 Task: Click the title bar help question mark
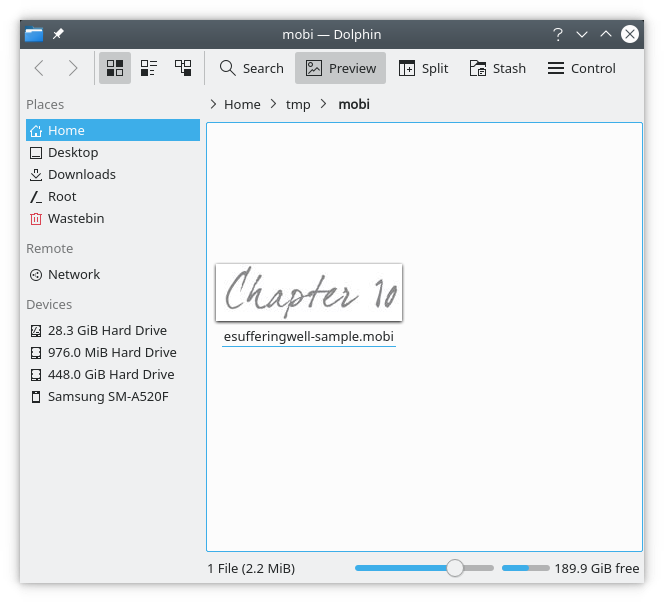click(558, 34)
